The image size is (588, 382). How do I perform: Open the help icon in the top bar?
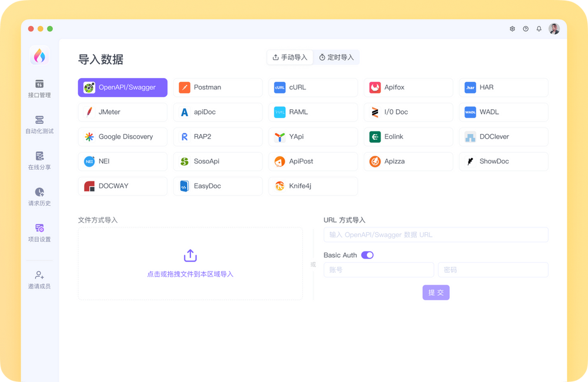(x=525, y=28)
